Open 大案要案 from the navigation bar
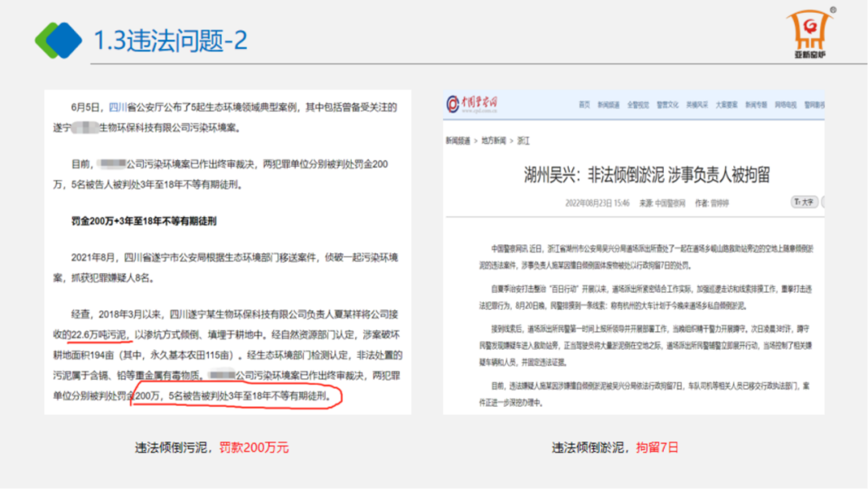868x489 pixels. (727, 105)
